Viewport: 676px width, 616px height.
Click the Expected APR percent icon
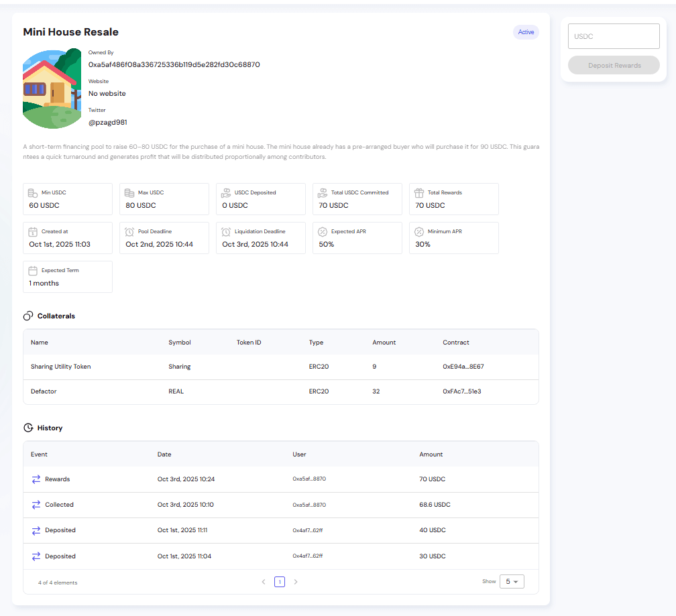[x=323, y=232]
